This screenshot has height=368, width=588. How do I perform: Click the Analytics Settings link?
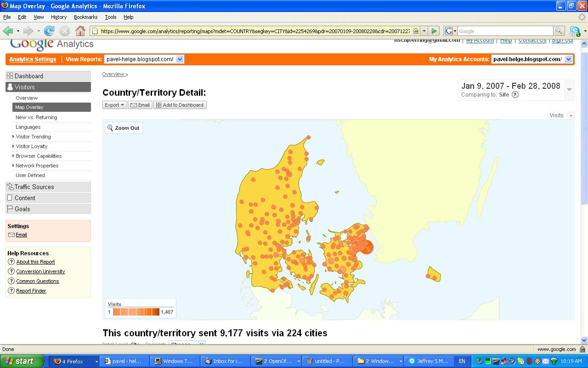33,59
